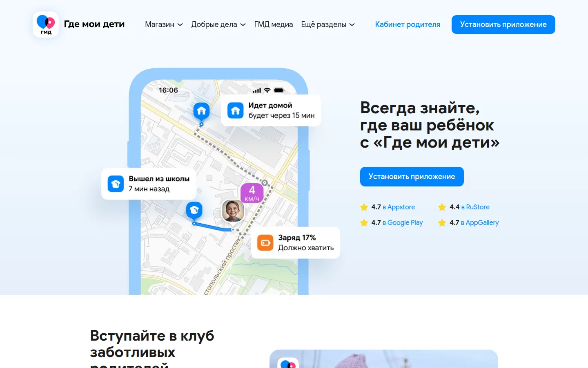Click the Добрые дела chevron arrow
Image resolution: width=588 pixels, height=368 pixels.
pos(243,25)
